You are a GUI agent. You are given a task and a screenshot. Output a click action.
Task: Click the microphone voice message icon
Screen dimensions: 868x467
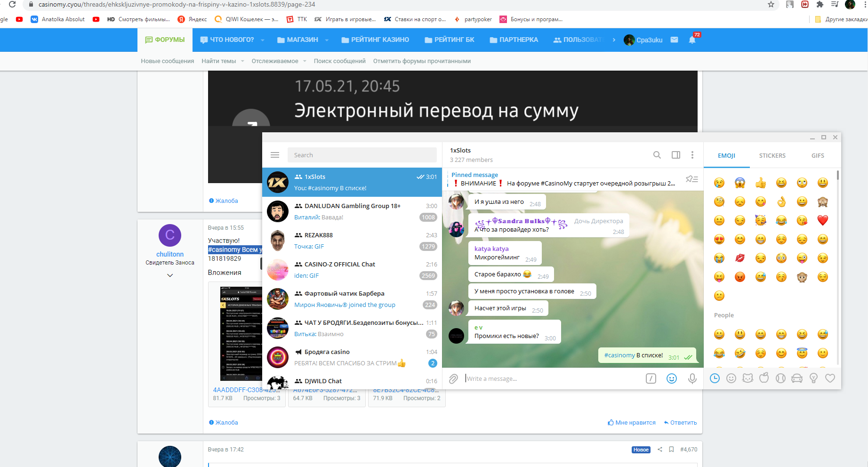(692, 378)
